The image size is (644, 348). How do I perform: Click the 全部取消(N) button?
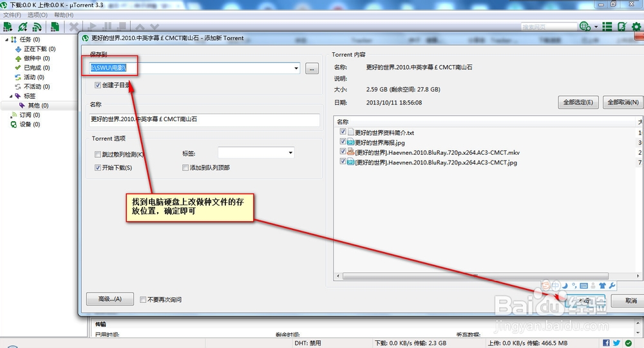623,102
